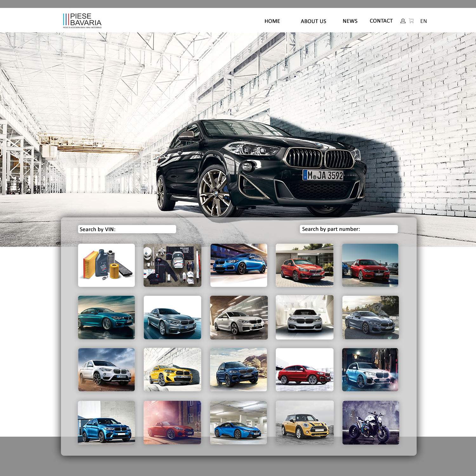The width and height of the screenshot is (476, 476).
Task: Focus the Search by VIN field
Action: coord(127,229)
